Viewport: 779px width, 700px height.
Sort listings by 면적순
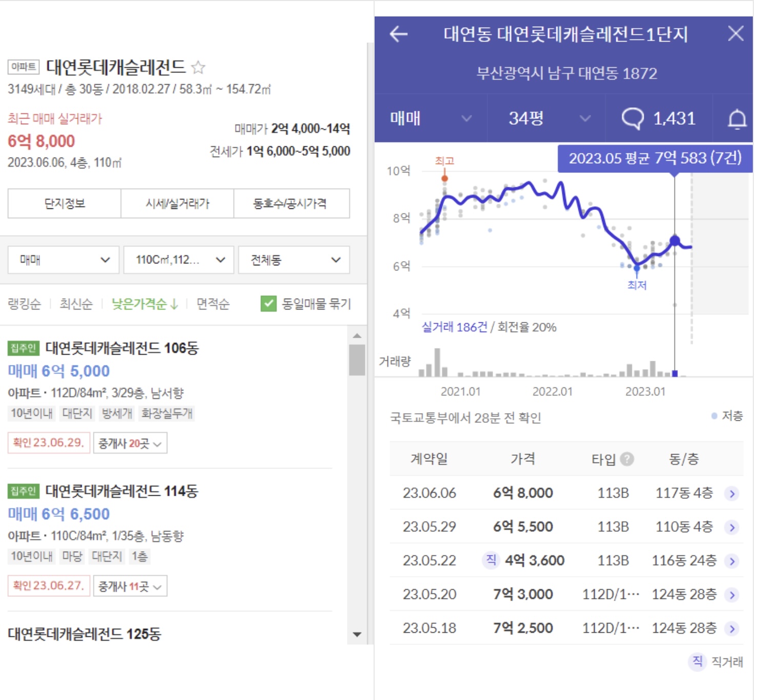click(213, 304)
